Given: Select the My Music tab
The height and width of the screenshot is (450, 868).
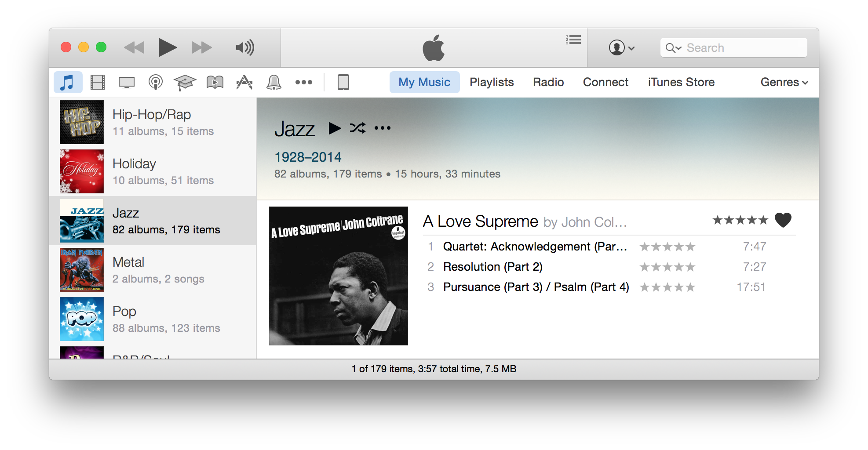Looking at the screenshot, I should click(x=424, y=82).
